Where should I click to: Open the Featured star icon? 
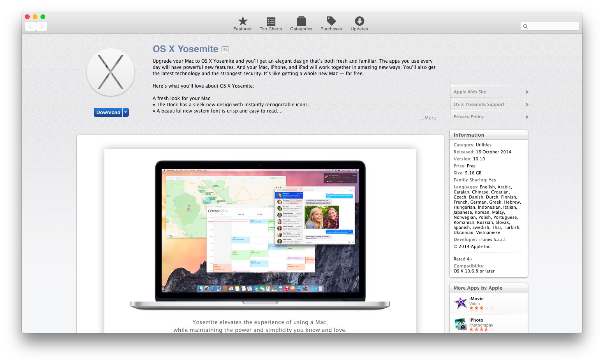click(x=243, y=21)
